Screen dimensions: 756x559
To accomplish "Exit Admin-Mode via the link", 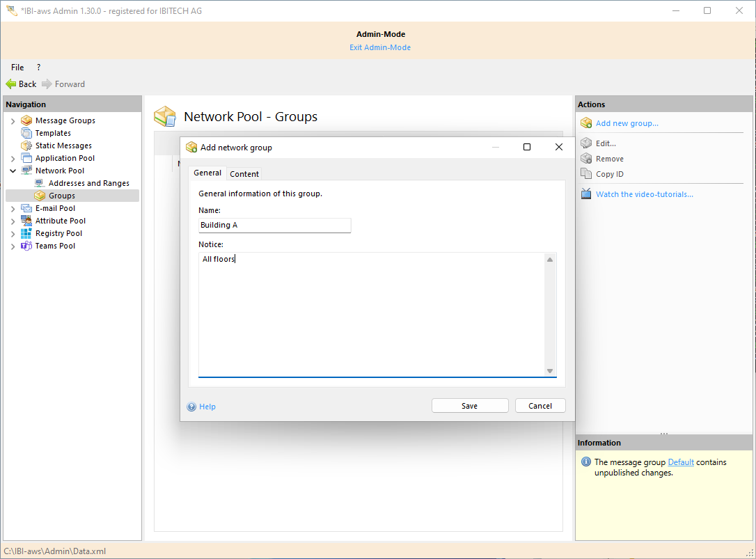I will click(x=380, y=47).
